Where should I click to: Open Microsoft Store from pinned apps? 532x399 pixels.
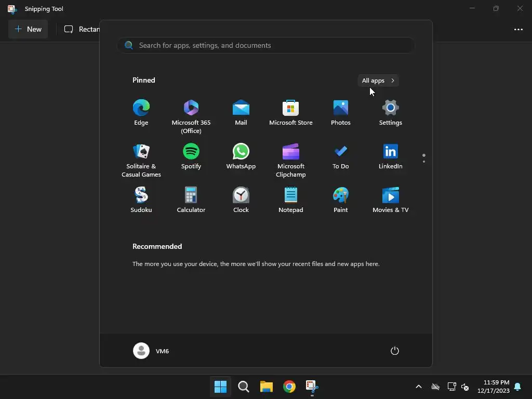coord(291,113)
